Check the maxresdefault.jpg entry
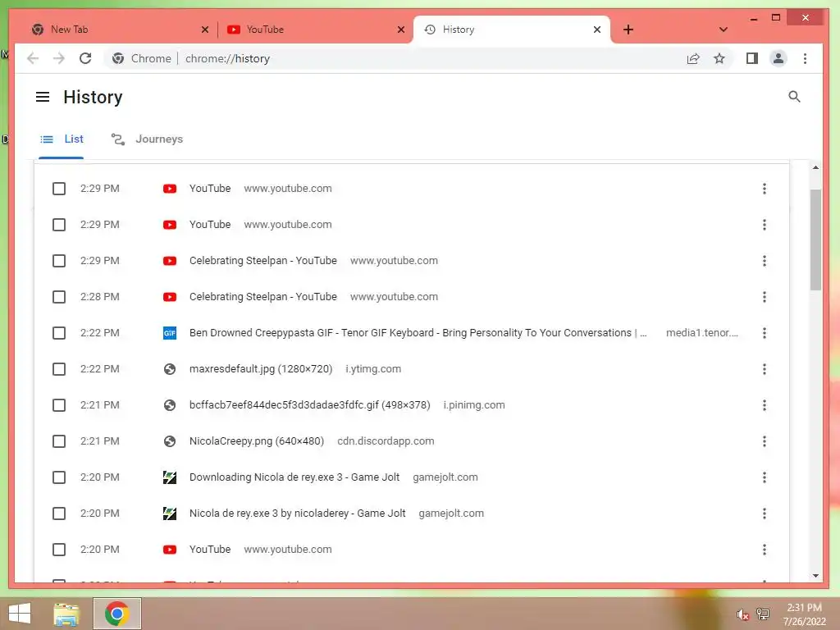 coord(59,369)
